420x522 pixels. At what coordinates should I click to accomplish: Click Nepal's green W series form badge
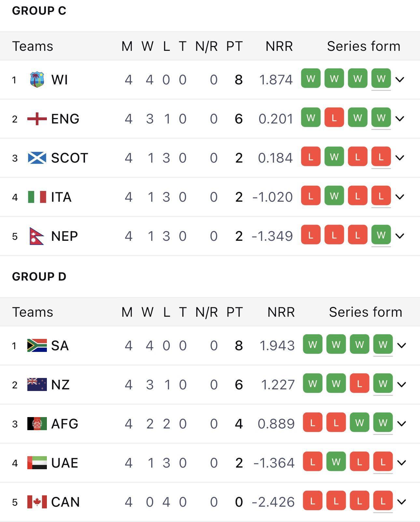381,235
